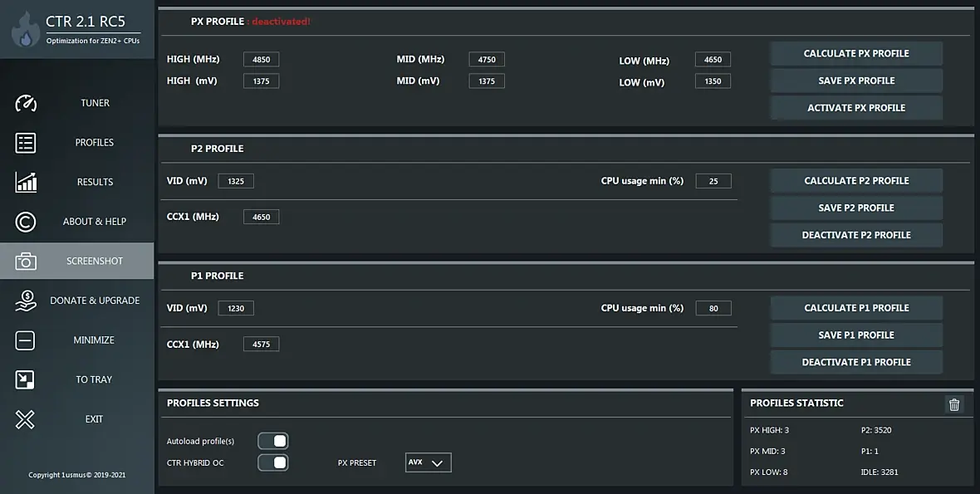Click SAVE P1 PROFILE button
The image size is (980, 494).
856,335
